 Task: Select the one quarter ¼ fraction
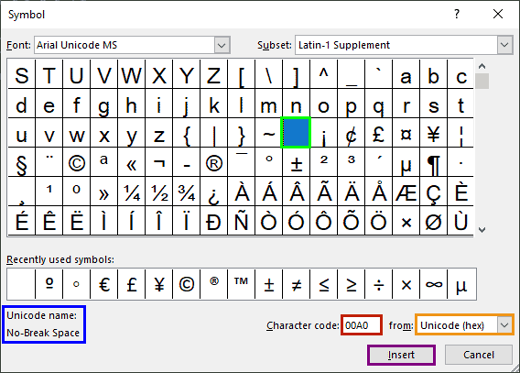[131, 191]
